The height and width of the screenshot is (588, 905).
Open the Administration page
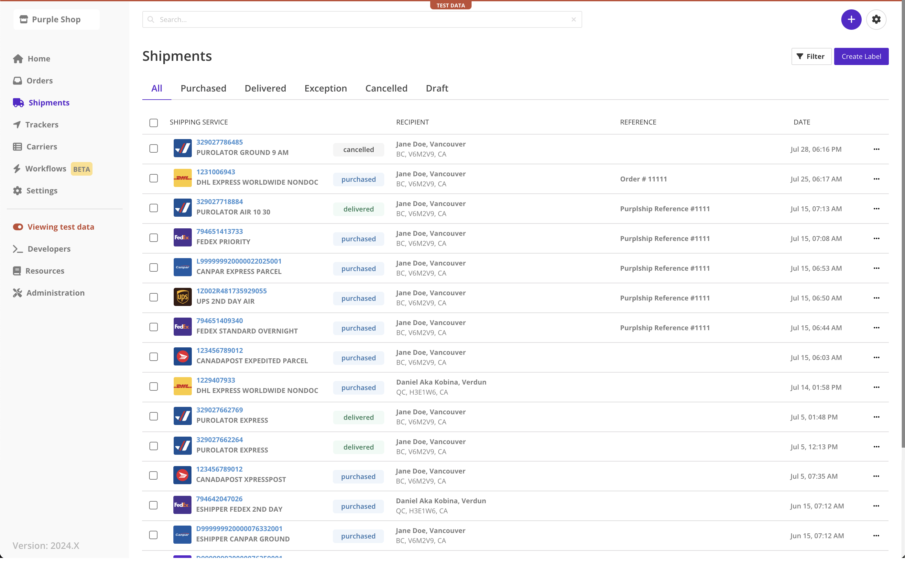55,293
